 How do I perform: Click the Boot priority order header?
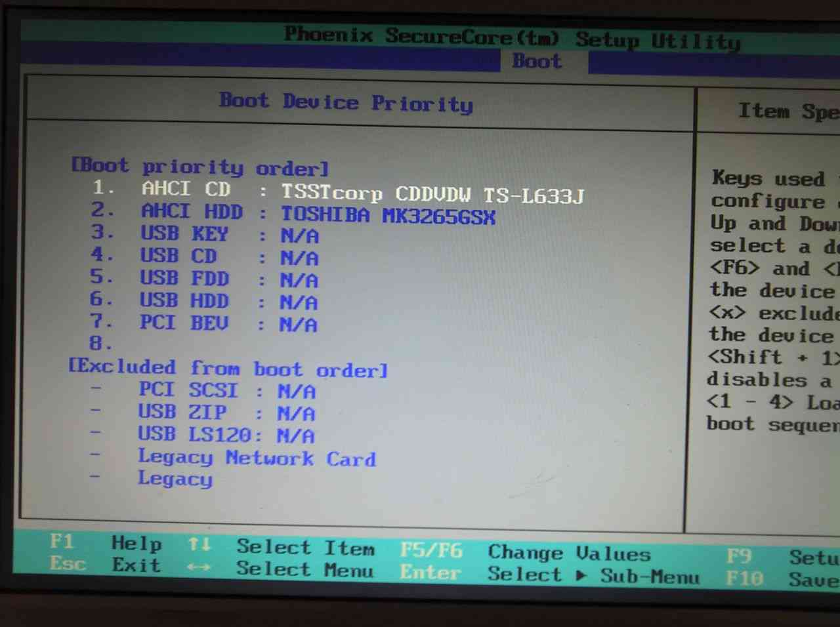click(199, 167)
